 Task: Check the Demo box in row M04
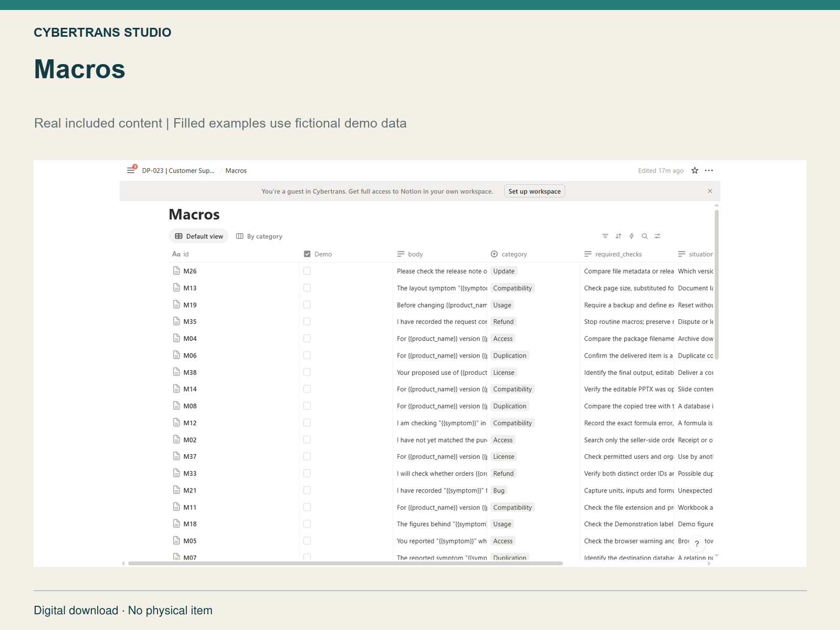coord(307,339)
